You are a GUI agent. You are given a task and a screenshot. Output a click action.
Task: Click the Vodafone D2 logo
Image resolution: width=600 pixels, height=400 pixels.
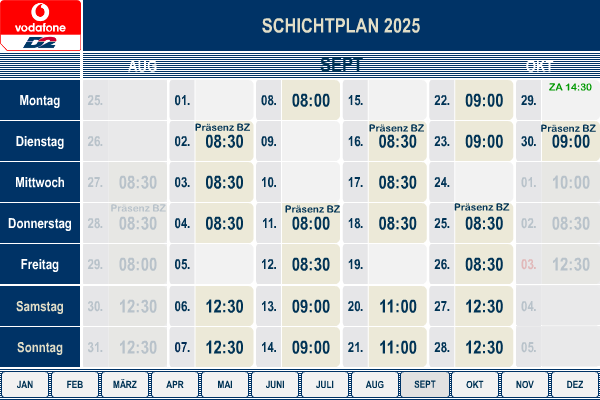(40, 25)
